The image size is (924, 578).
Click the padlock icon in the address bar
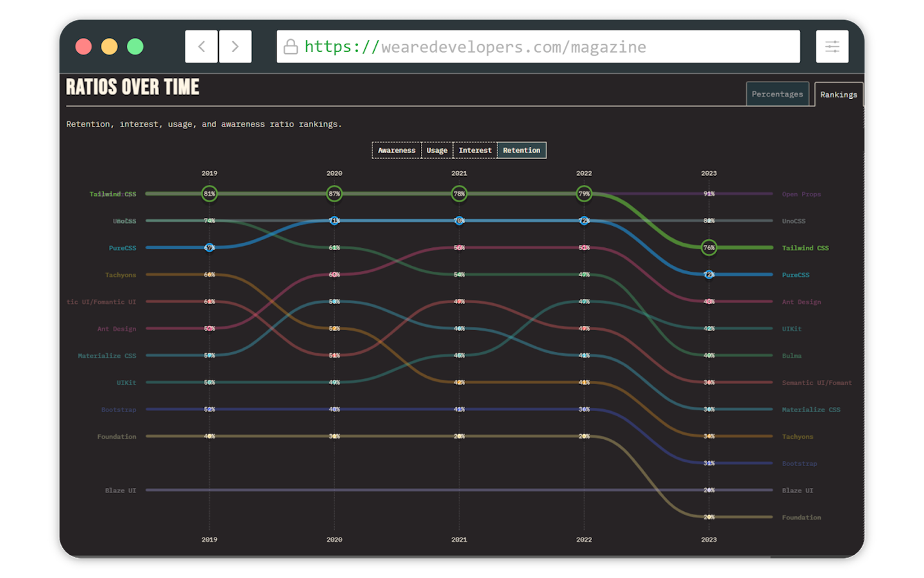click(291, 46)
